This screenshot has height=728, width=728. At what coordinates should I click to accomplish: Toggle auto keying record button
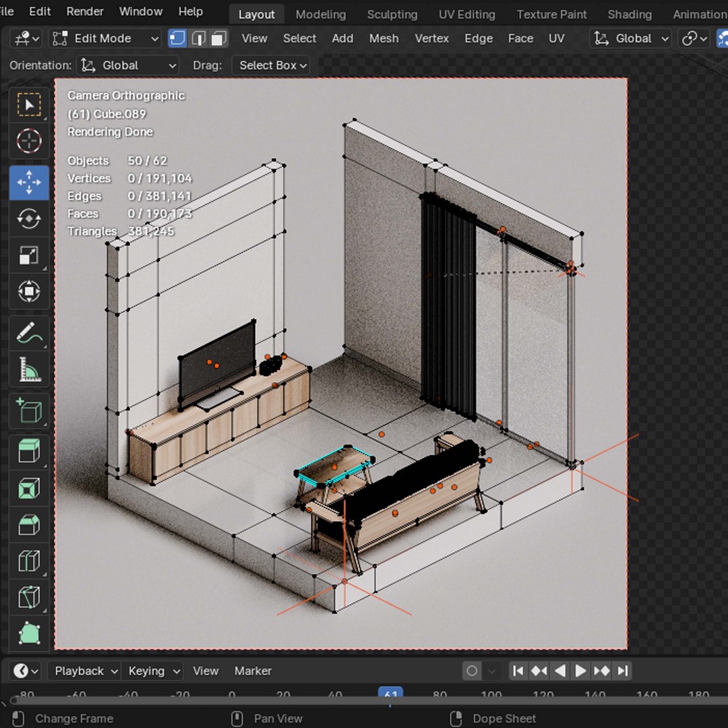tap(472, 671)
